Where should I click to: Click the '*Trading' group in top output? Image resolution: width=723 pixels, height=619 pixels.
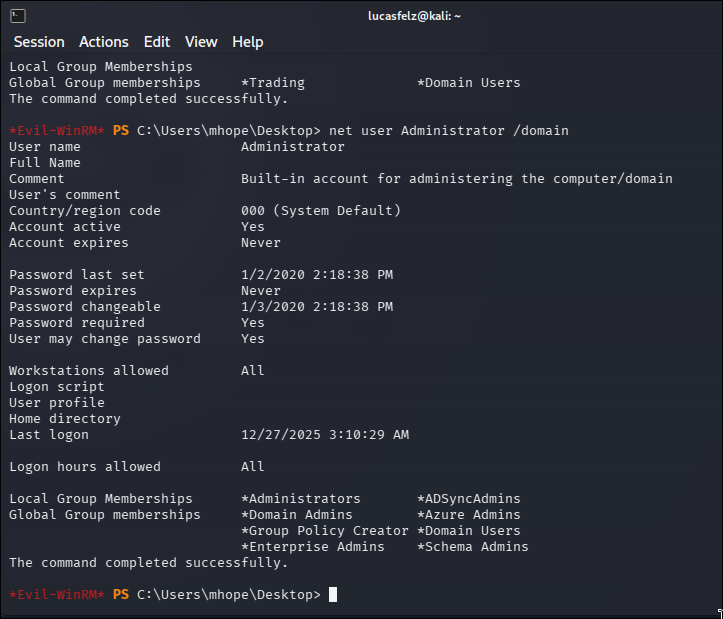(x=273, y=83)
